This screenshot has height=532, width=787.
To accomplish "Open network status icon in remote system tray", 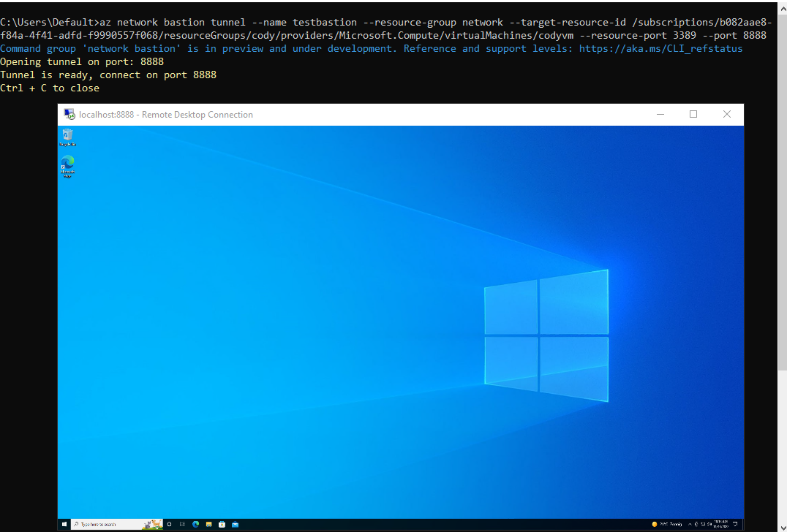I will 703,524.
